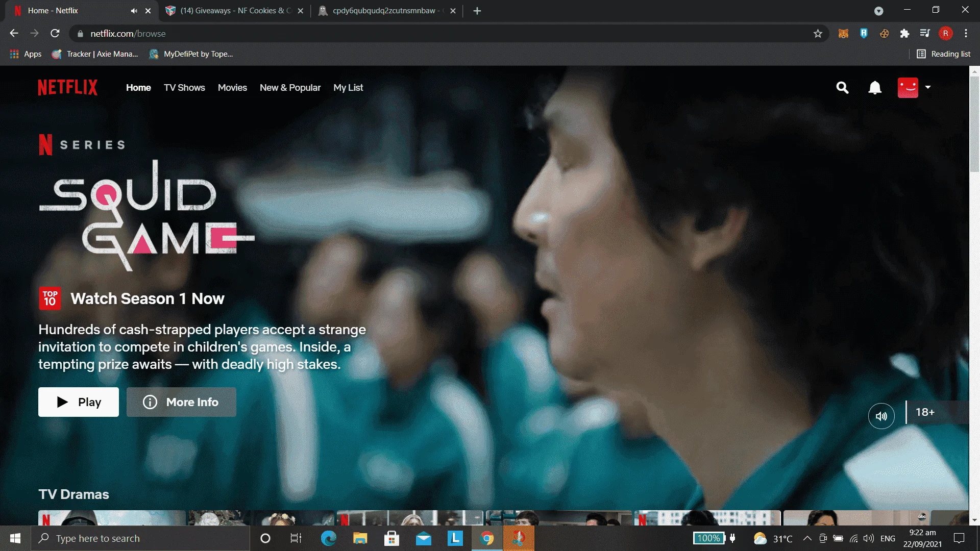This screenshot has height=551, width=980.
Task: Open Mail app from taskbar
Action: coord(423,538)
